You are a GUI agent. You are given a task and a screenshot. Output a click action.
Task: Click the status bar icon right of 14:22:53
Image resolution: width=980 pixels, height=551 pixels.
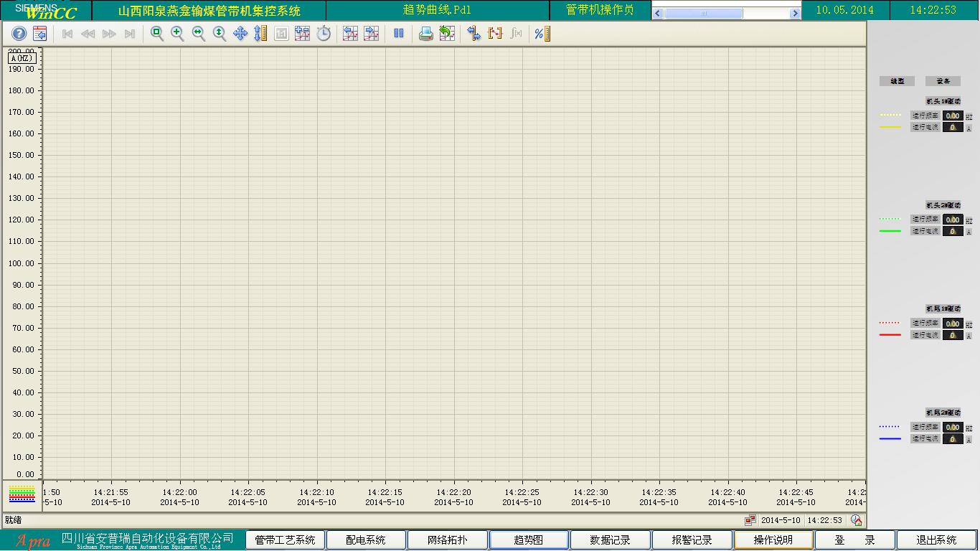click(855, 520)
